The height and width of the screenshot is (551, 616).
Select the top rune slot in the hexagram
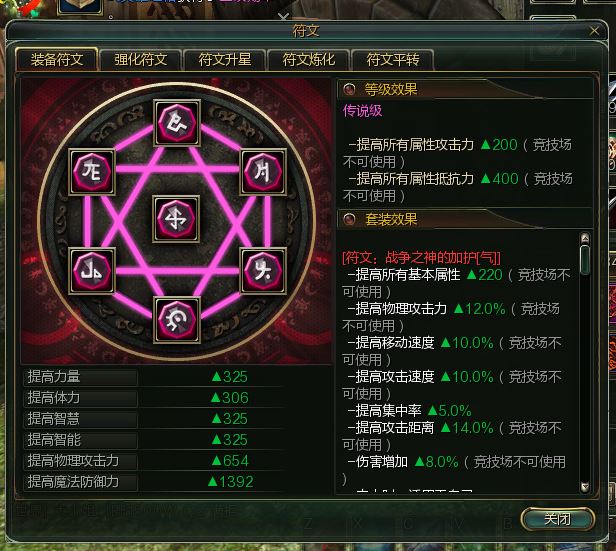pos(177,123)
